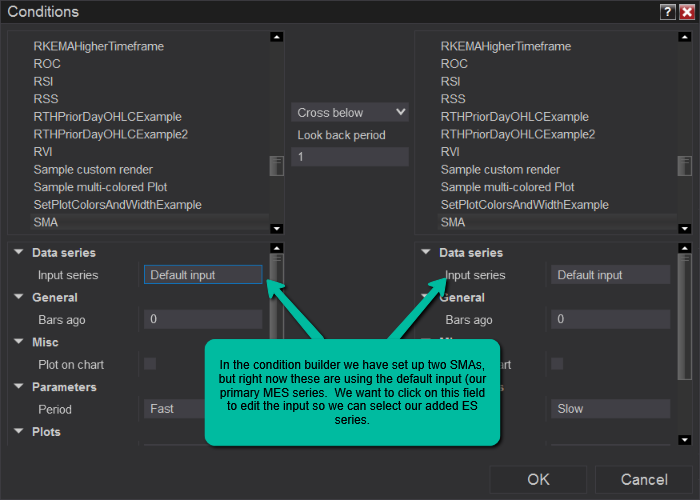Select RSS in left indicator list
700x500 pixels.
pos(46,99)
